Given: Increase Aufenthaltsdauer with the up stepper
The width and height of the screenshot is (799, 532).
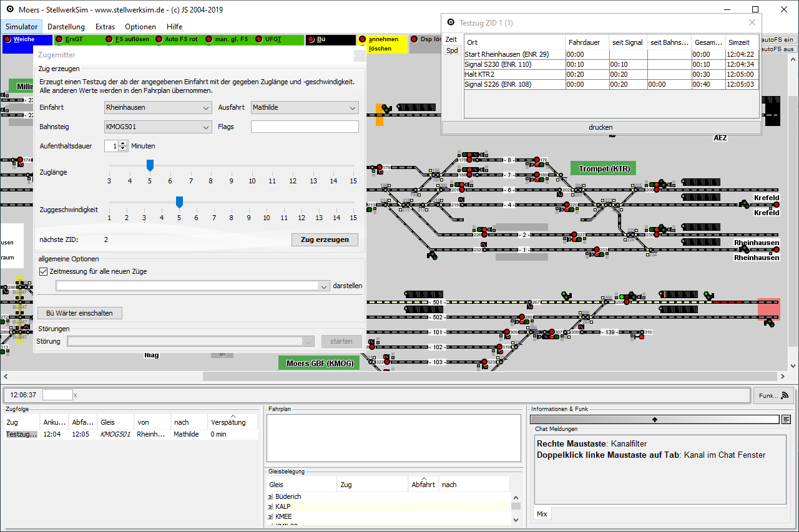Looking at the screenshot, I should point(122,143).
